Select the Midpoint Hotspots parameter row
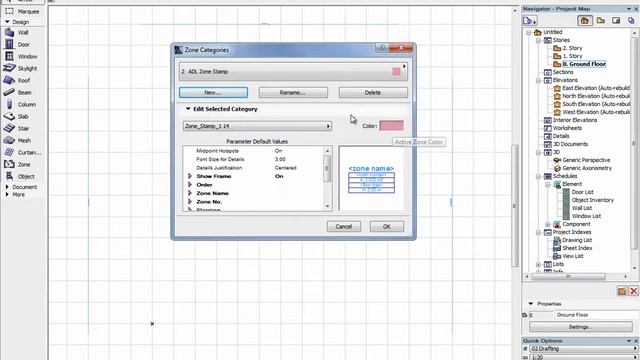Viewport: 640px width, 360px height. pos(253,151)
